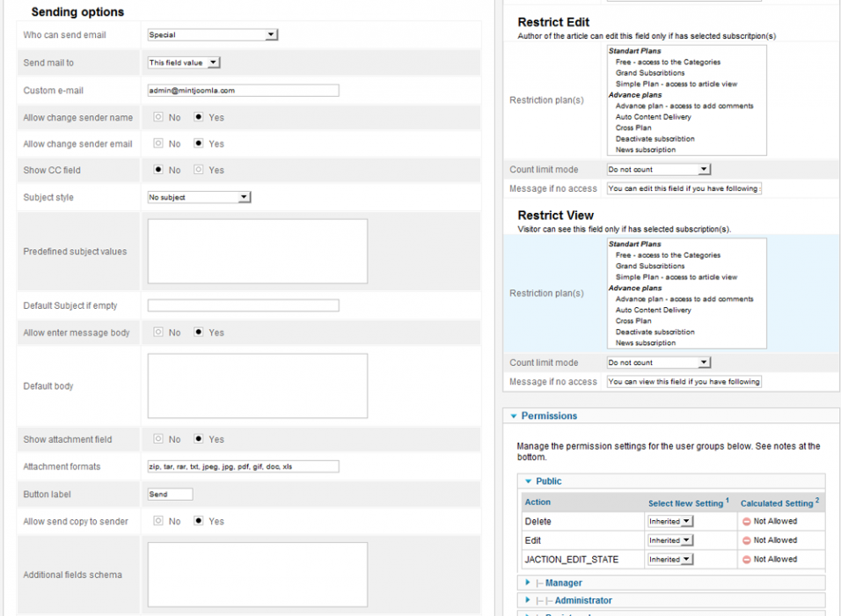Open Restrict Edit Count limit mode dropdown
The width and height of the screenshot is (841, 616).
(x=658, y=170)
